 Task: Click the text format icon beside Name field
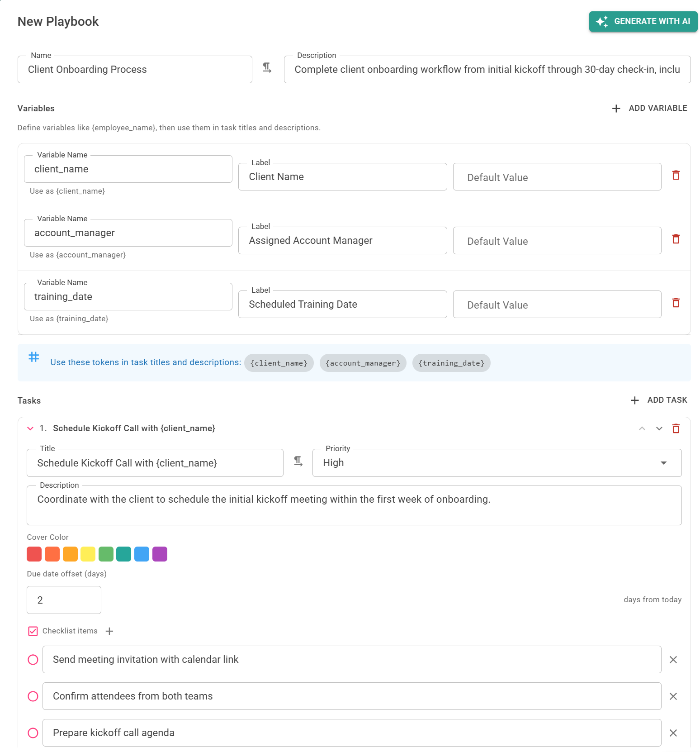pyautogui.click(x=267, y=68)
